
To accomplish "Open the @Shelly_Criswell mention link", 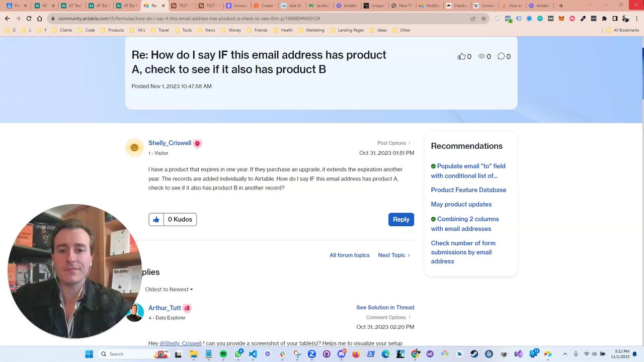I will 181,343.
